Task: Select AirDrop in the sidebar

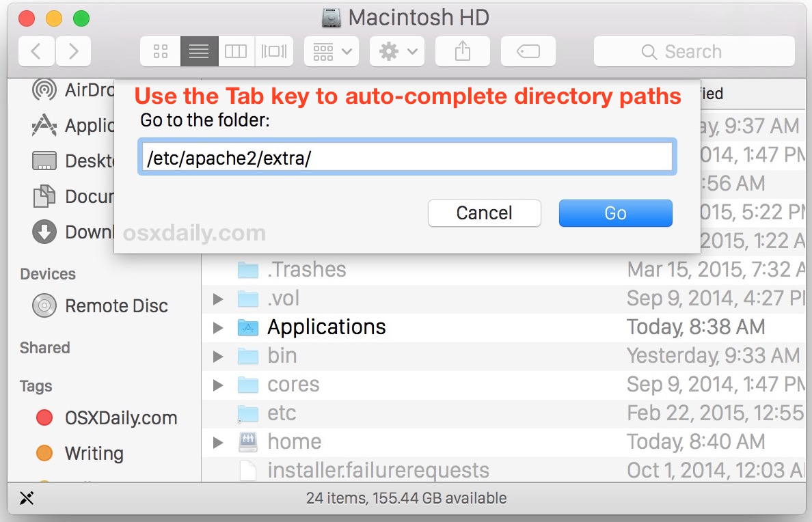Action: (72, 90)
